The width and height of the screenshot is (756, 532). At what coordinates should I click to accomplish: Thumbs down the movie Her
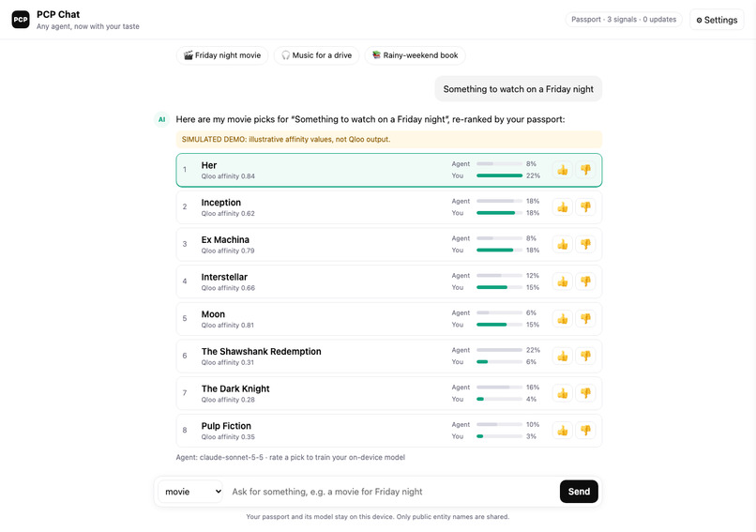pos(585,170)
